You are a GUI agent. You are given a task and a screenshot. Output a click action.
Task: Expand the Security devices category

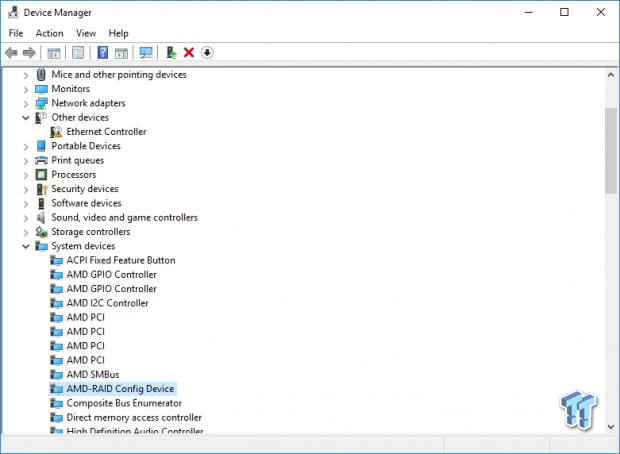pos(26,189)
